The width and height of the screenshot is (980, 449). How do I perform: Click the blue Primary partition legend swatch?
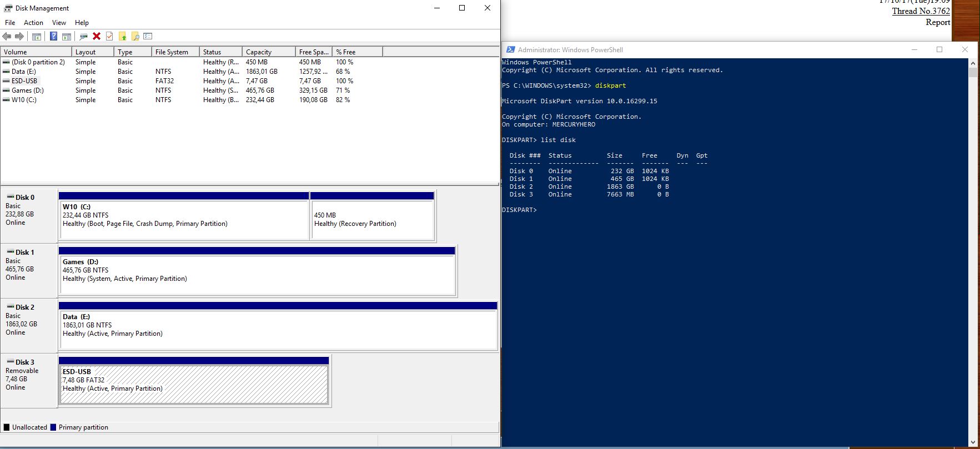[53, 427]
